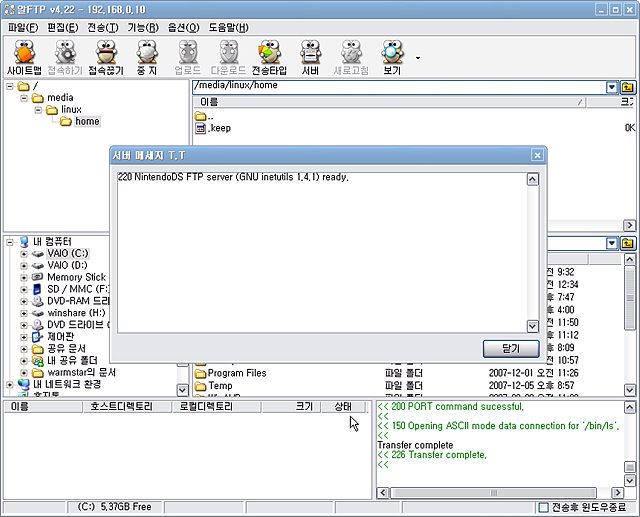Select the Memory Stick drive
This screenshot has width=640, height=517.
click(76, 277)
